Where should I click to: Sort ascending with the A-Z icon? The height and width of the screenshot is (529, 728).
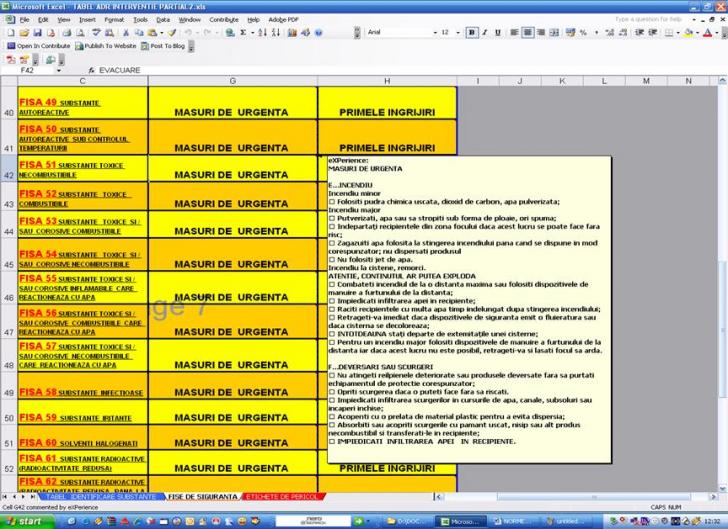262,33
